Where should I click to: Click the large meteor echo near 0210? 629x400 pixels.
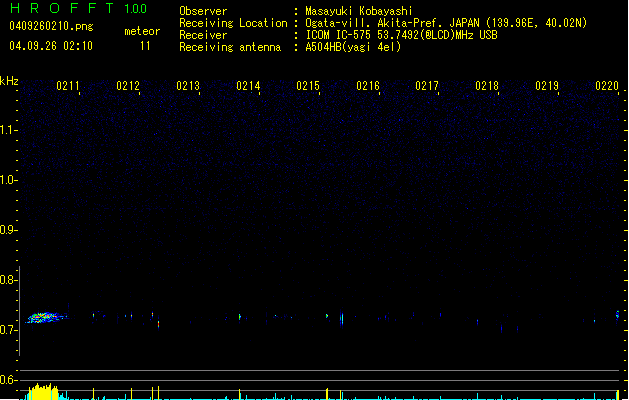click(x=46, y=318)
